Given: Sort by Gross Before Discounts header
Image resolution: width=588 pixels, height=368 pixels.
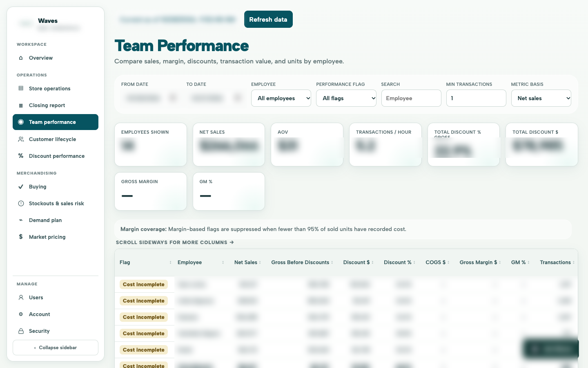Looking at the screenshot, I should coord(302,263).
